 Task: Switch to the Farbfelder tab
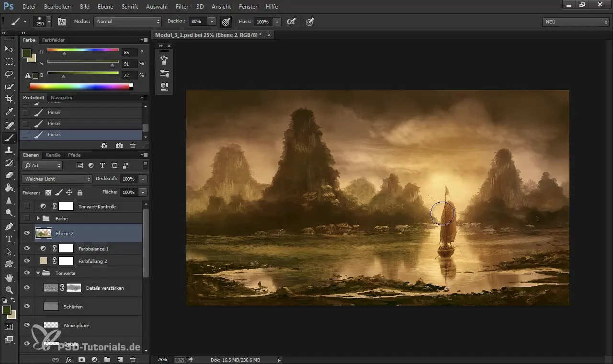tap(53, 40)
